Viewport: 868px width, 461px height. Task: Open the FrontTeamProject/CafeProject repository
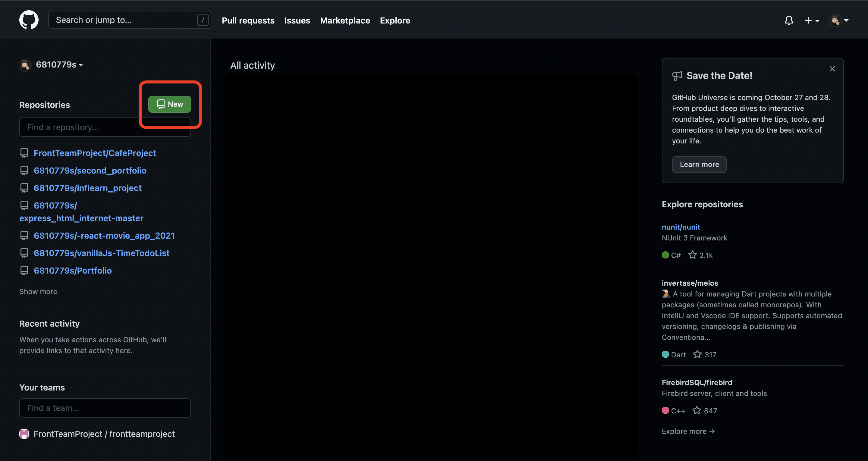point(95,153)
